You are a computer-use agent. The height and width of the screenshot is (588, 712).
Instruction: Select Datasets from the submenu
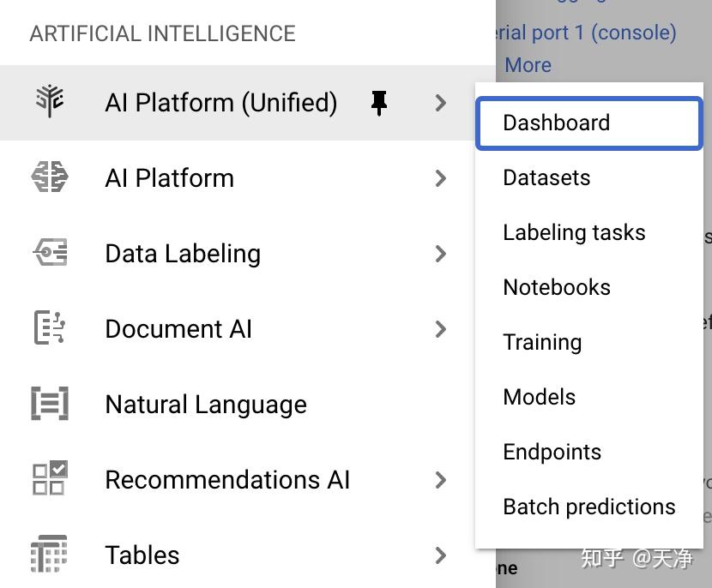(x=546, y=177)
